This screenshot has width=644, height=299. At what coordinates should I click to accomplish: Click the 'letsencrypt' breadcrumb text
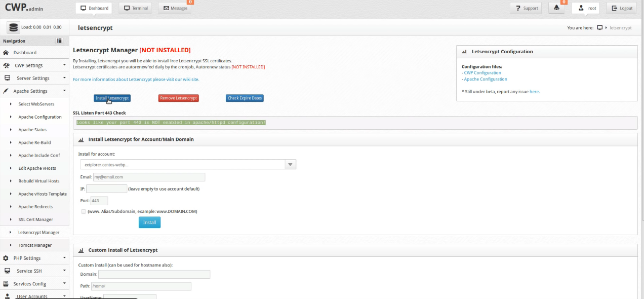pos(621,28)
